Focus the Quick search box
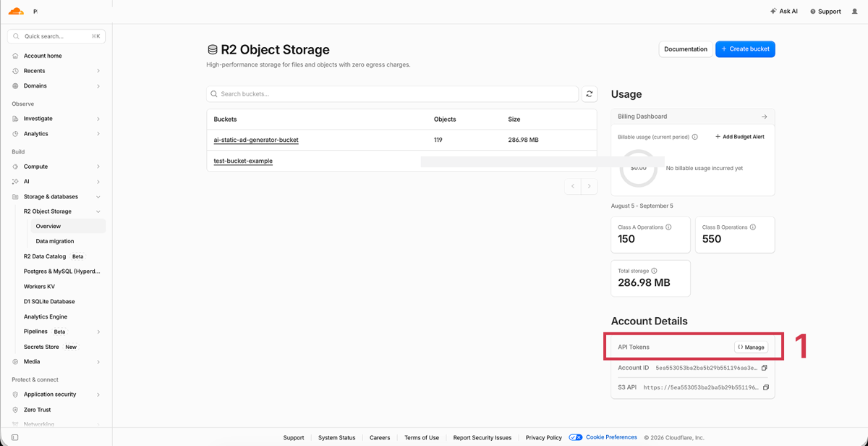 click(56, 36)
